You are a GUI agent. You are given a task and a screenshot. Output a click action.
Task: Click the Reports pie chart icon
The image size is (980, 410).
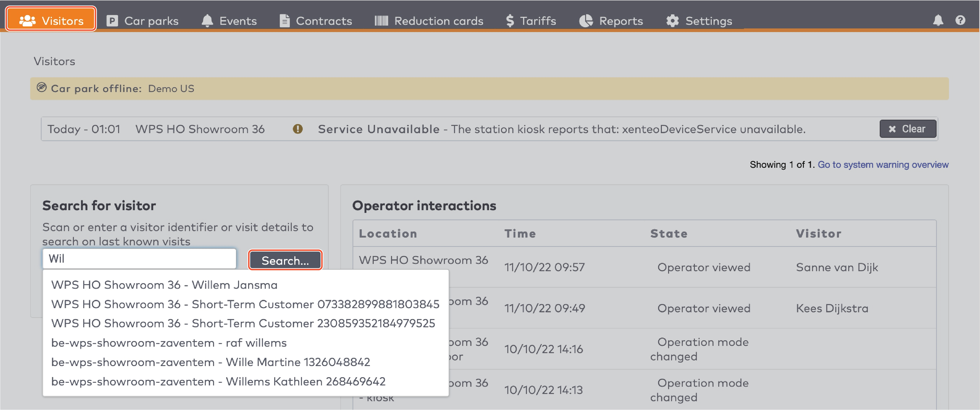586,21
